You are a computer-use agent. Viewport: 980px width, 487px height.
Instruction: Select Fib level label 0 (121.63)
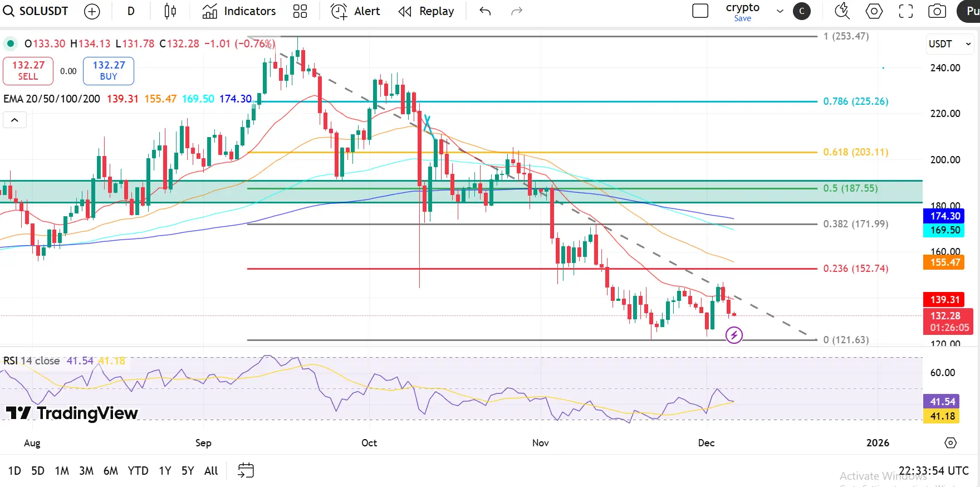click(846, 340)
